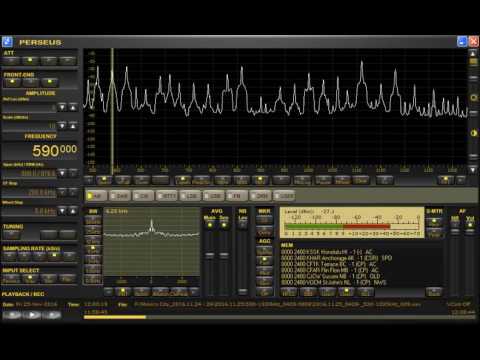
Task: Select the SAM demodulation mode
Action: (x=120, y=196)
